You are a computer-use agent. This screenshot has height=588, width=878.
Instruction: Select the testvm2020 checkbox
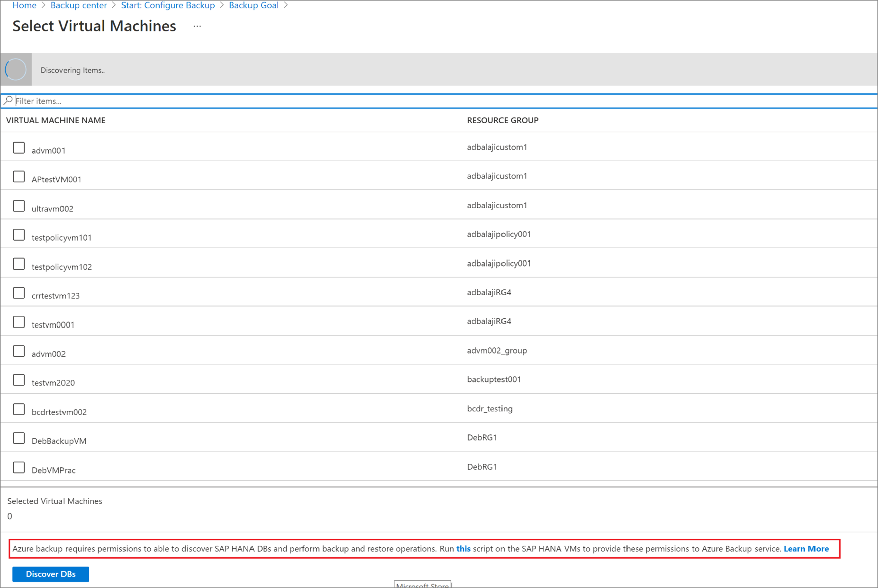click(19, 379)
